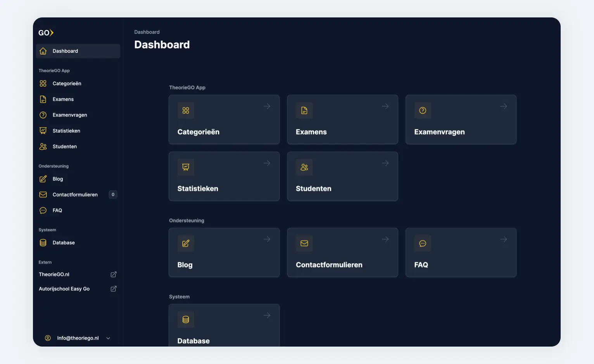
Task: Open Examenvragen via its question mark icon
Action: pos(423,110)
